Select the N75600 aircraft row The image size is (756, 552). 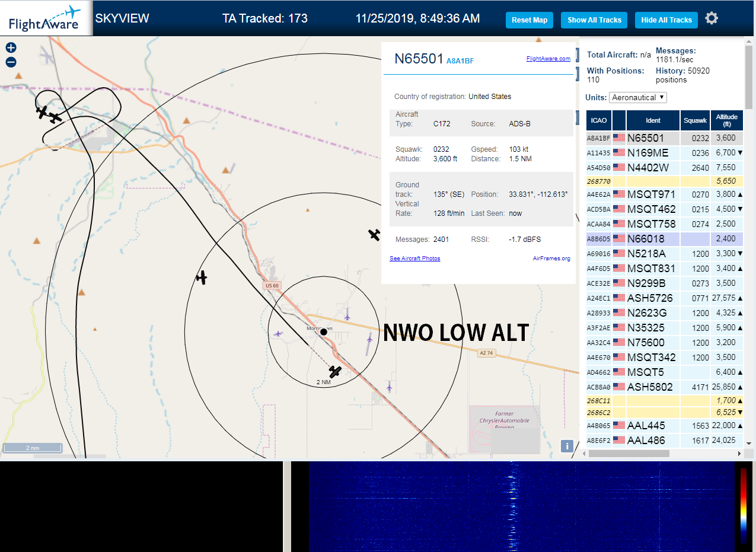coord(665,343)
